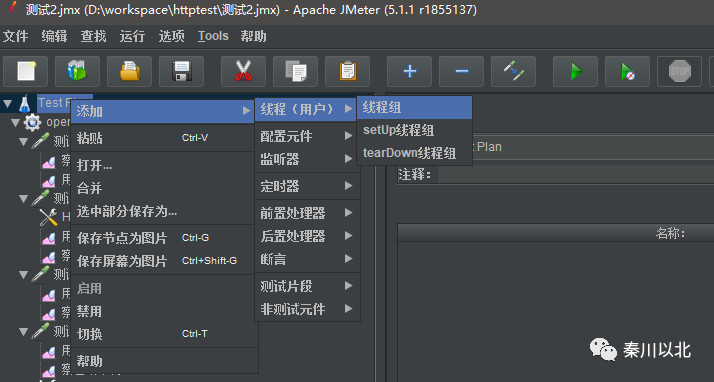Screen dimensions: 714x382
Task: Expand the 前置处理器 submenu
Action: coord(307,213)
